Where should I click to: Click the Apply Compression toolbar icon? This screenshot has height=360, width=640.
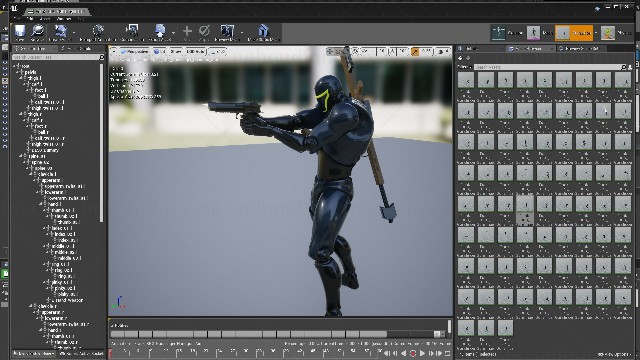132,31
